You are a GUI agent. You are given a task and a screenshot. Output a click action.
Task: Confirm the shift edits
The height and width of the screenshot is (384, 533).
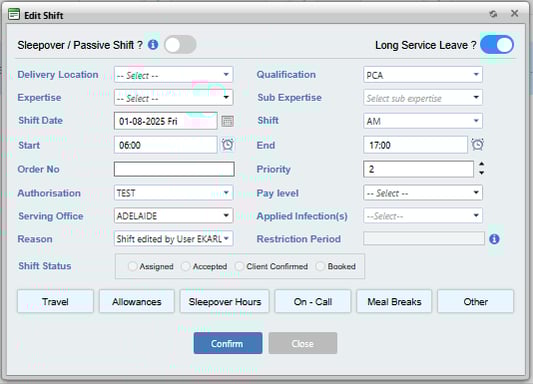228,343
